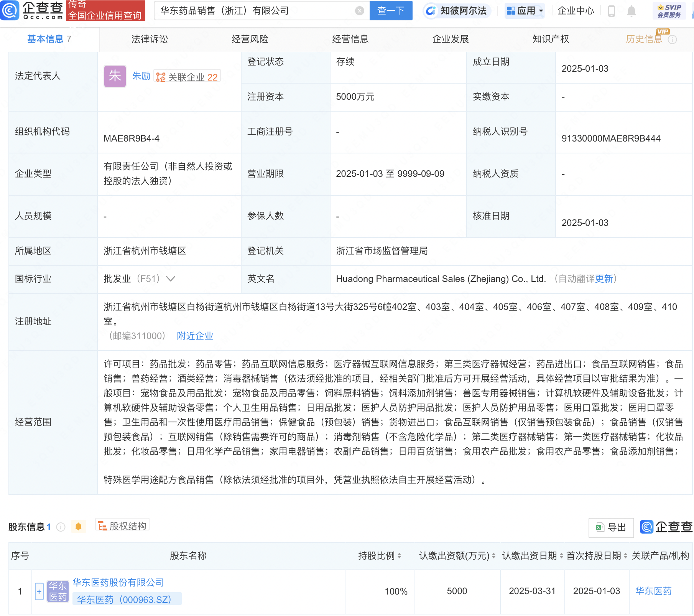Switch to the 企业发展 tab
The height and width of the screenshot is (616, 694).
pos(451,39)
